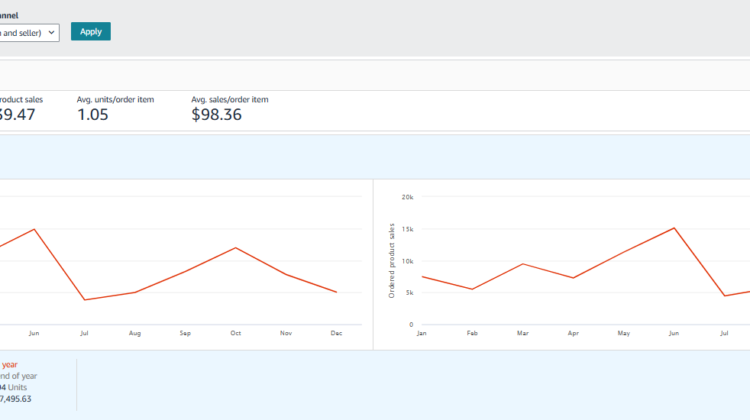Click the Aug axis label on left chart
The width and height of the screenshot is (750, 420).
tap(135, 332)
